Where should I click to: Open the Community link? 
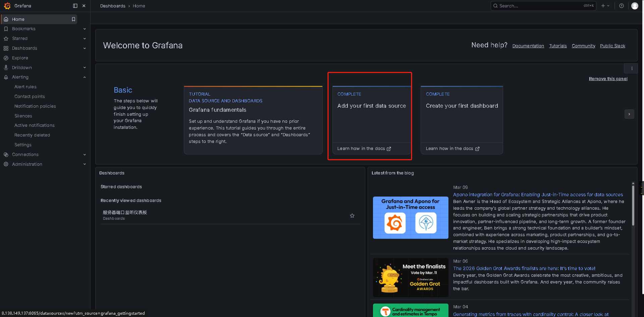point(583,46)
